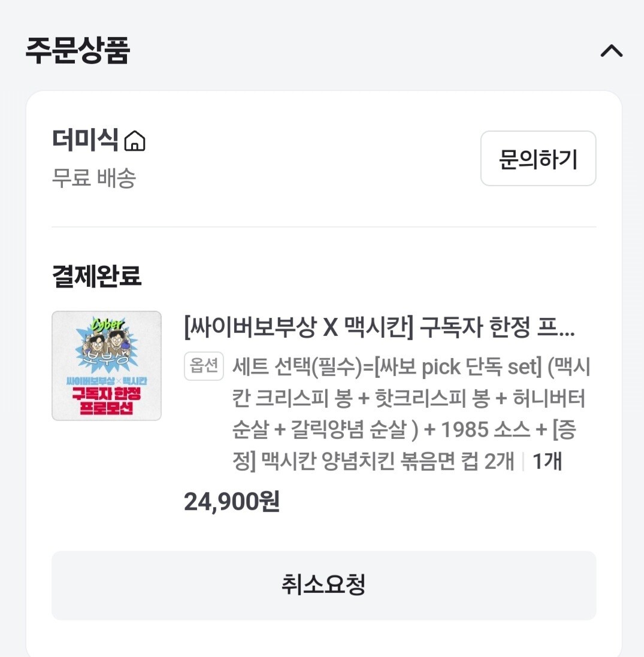Tap the 1985 소스 text in options
The height and width of the screenshot is (657, 644).
tap(486, 430)
